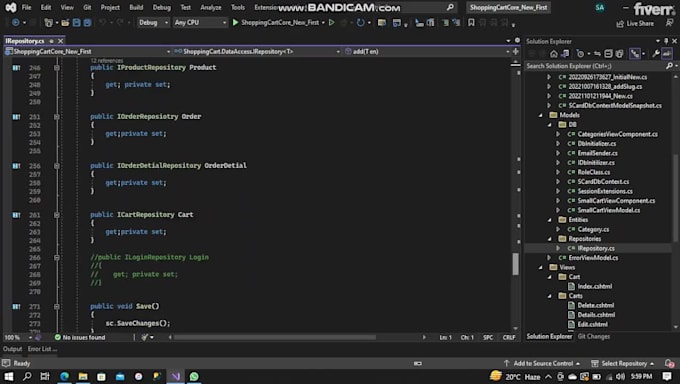
Task: Collapse the Save method outline box
Action: [56, 306]
